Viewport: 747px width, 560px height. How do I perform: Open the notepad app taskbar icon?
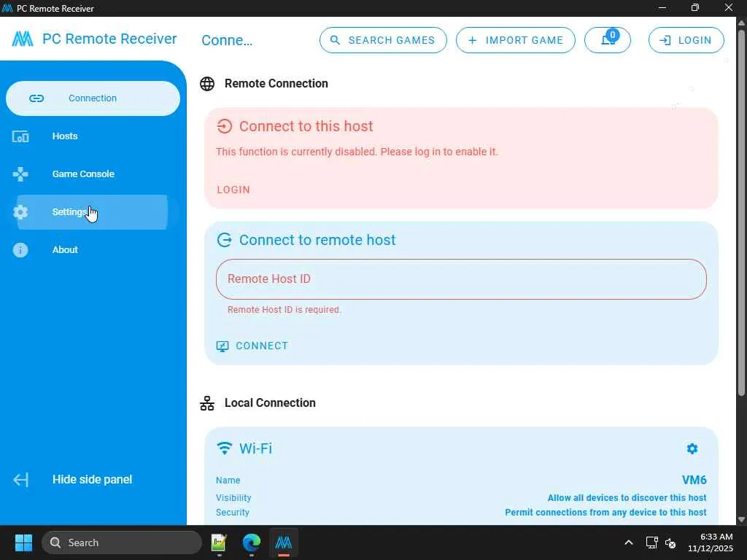219,542
